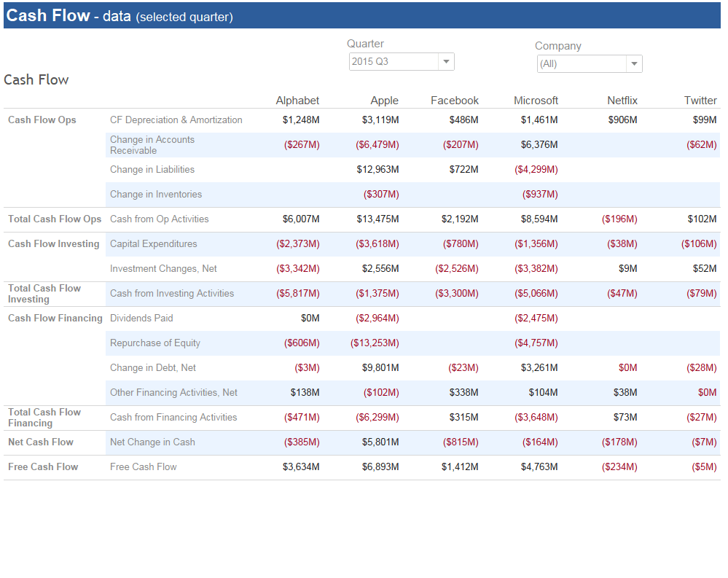Select the Twitter column header

pyautogui.click(x=700, y=101)
